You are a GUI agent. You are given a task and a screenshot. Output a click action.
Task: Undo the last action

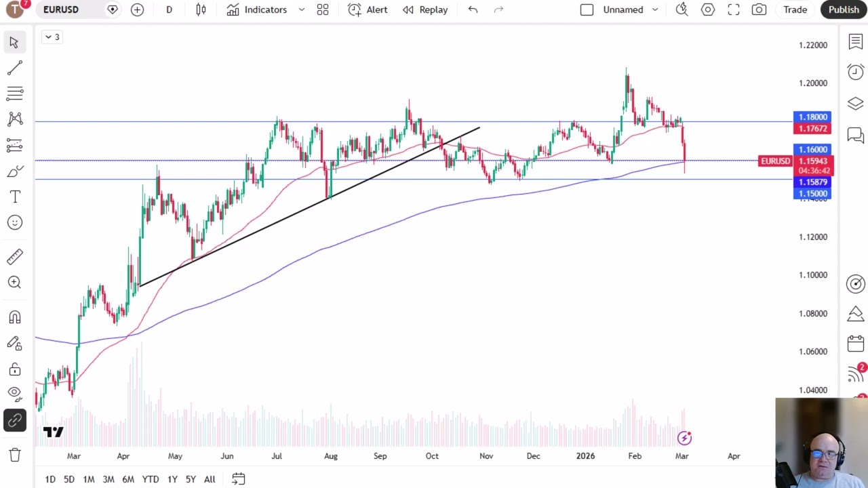coord(473,9)
